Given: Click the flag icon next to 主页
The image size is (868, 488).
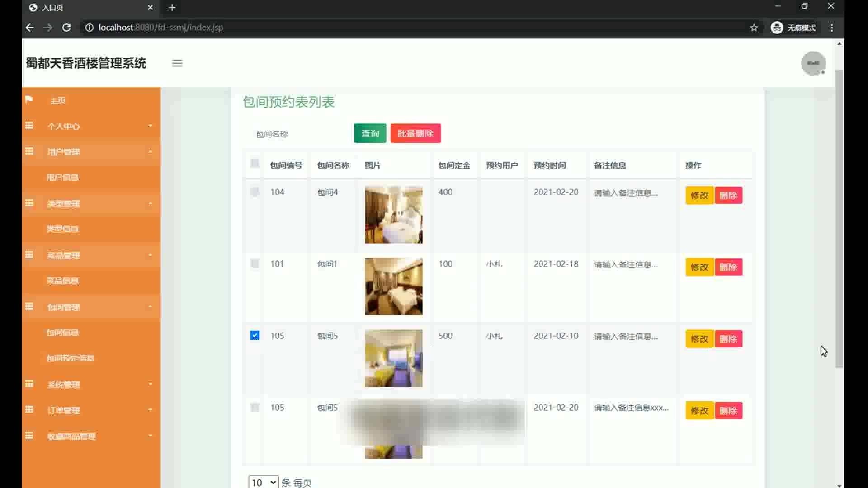Looking at the screenshot, I should 29,100.
